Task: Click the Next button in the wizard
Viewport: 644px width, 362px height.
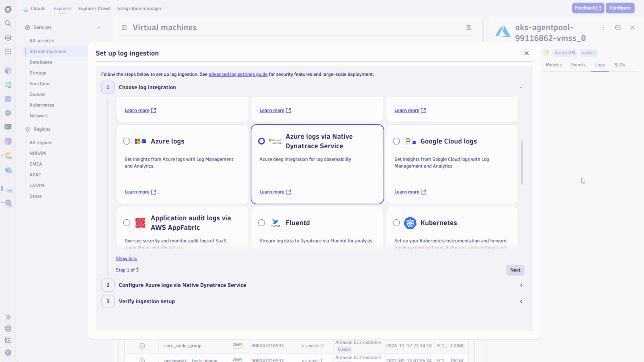Action: pos(515,270)
